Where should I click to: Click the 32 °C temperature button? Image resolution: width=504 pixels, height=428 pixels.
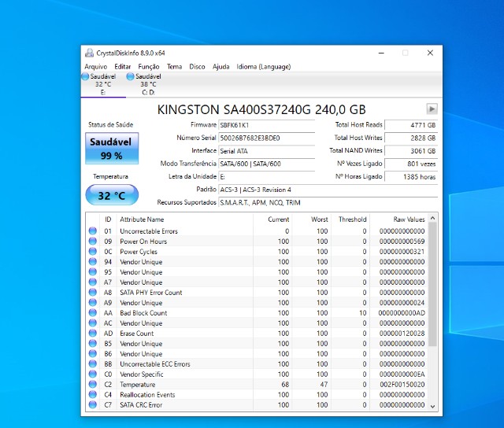tap(112, 195)
